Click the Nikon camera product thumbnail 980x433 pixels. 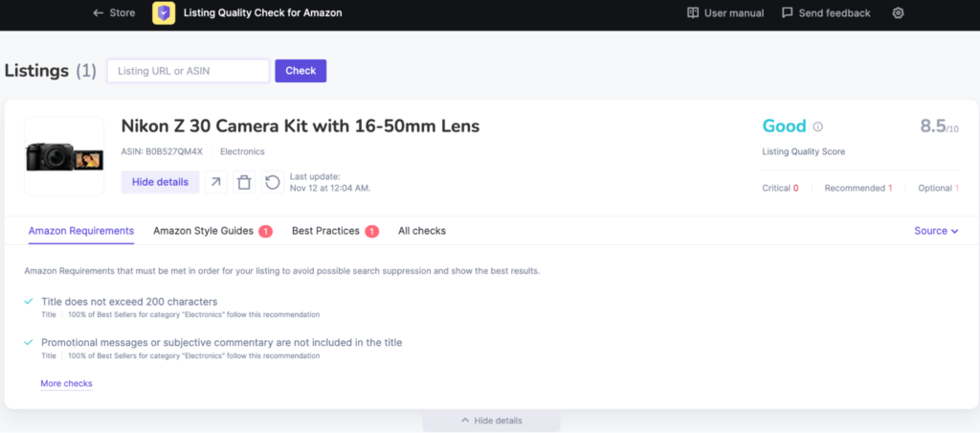coord(64,156)
